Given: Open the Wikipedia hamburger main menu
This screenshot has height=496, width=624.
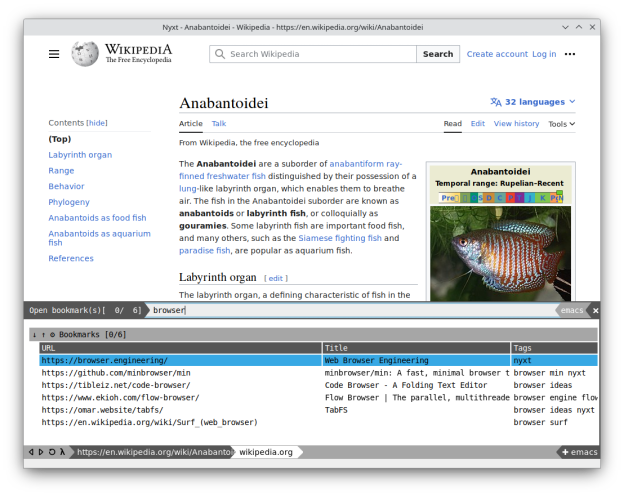Looking at the screenshot, I should [54, 54].
